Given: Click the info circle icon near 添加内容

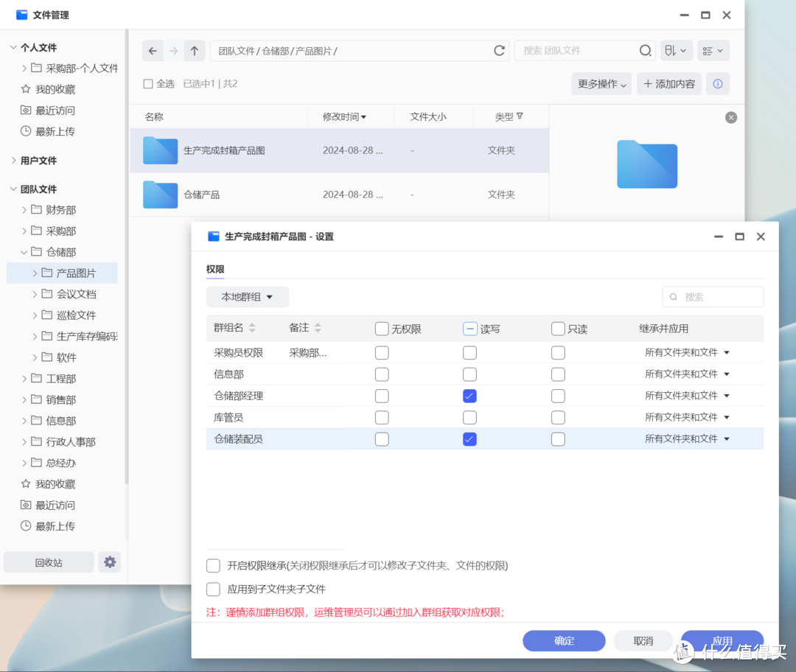Looking at the screenshot, I should tap(717, 83).
